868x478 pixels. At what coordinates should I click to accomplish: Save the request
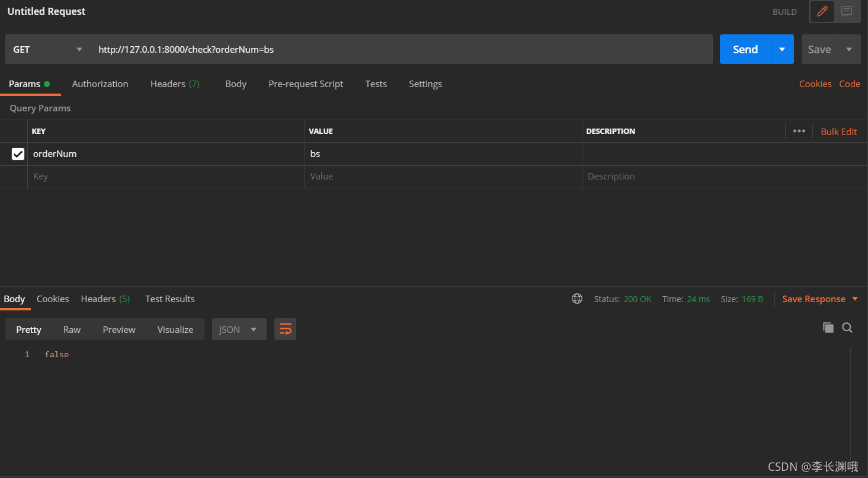tap(819, 50)
